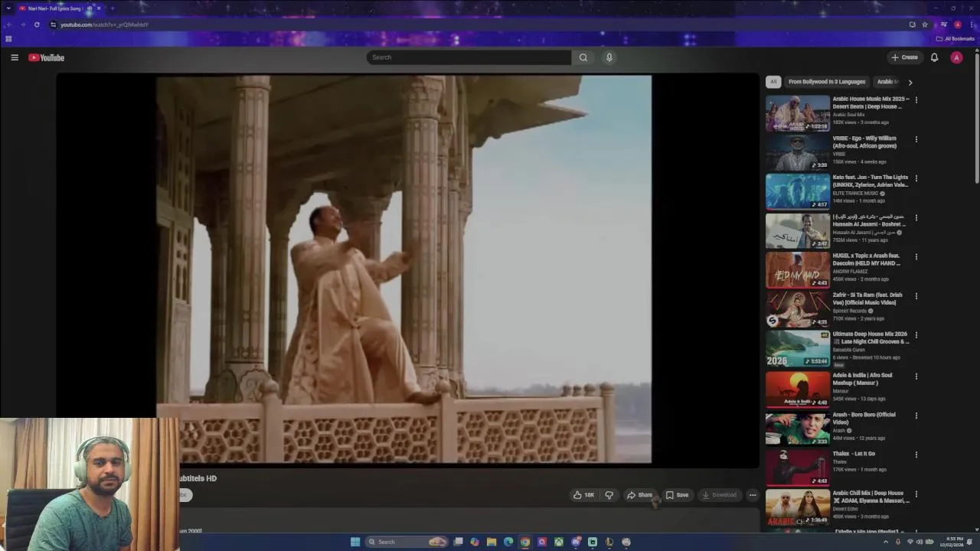Open File Explorer from taskbar
This screenshot has height=551, width=980.
point(492,542)
